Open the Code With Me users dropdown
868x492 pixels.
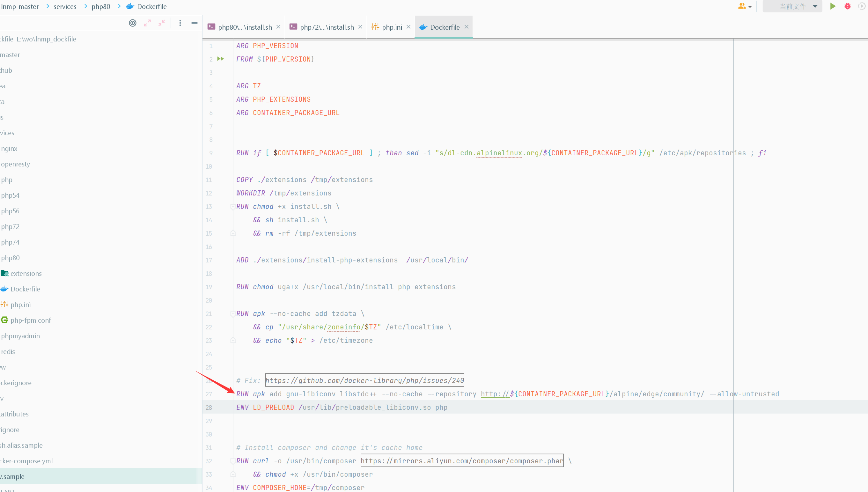[x=745, y=6]
